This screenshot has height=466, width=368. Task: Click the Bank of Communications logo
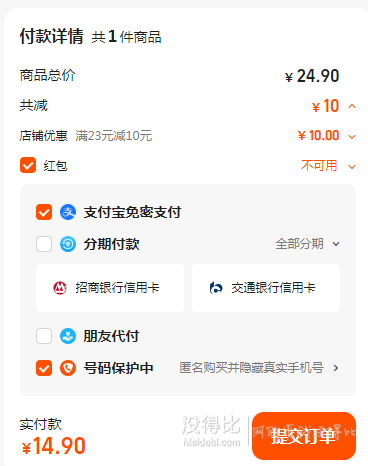coord(216,288)
